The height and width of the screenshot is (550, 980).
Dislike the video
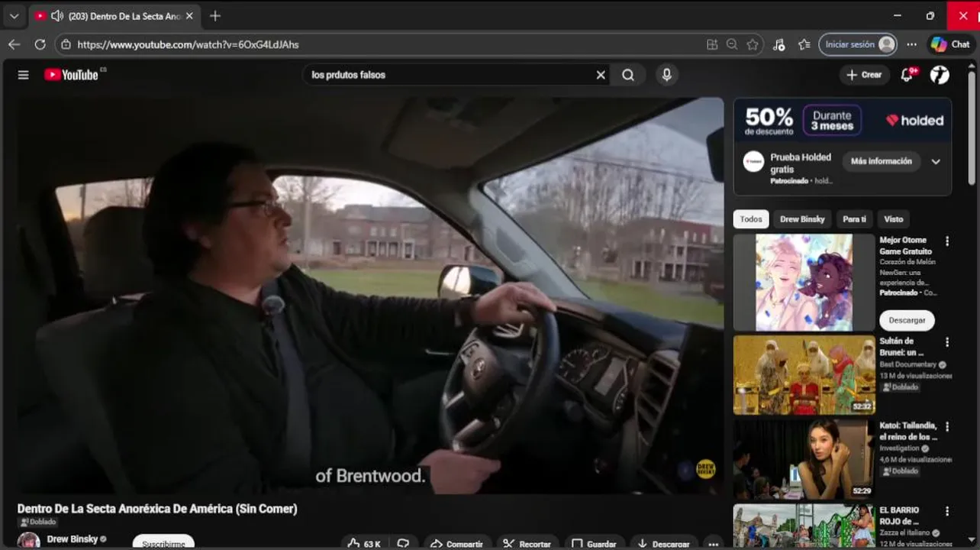(x=403, y=544)
